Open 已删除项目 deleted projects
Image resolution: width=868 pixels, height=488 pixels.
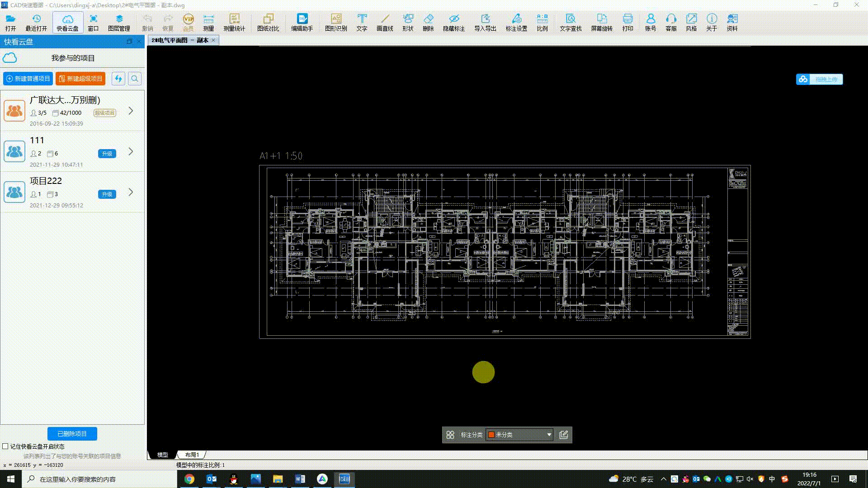click(72, 434)
